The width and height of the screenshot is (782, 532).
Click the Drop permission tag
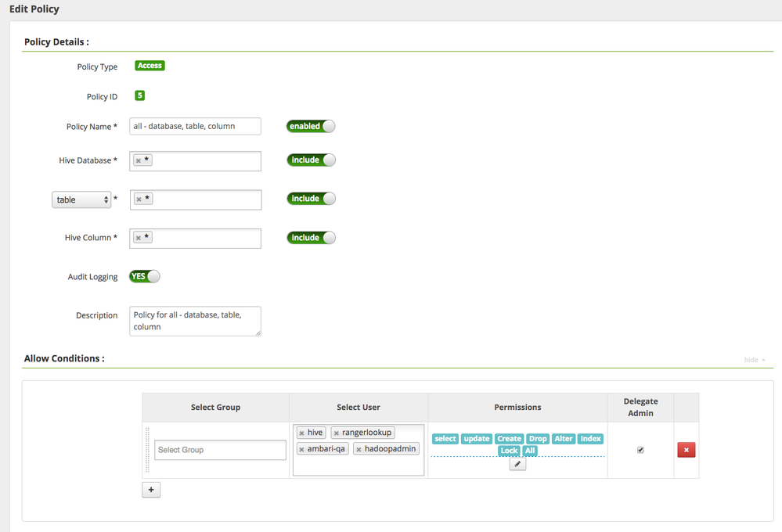pyautogui.click(x=538, y=439)
